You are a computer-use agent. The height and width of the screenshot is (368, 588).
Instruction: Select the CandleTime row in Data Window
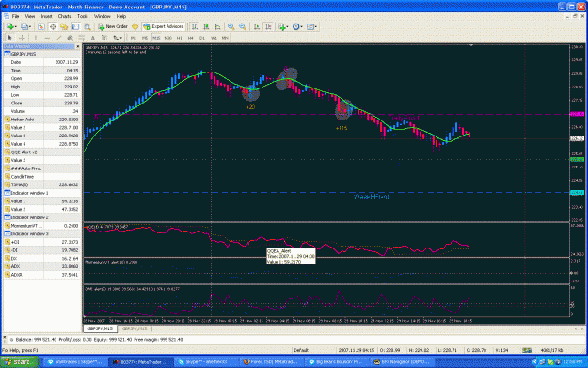click(x=42, y=177)
